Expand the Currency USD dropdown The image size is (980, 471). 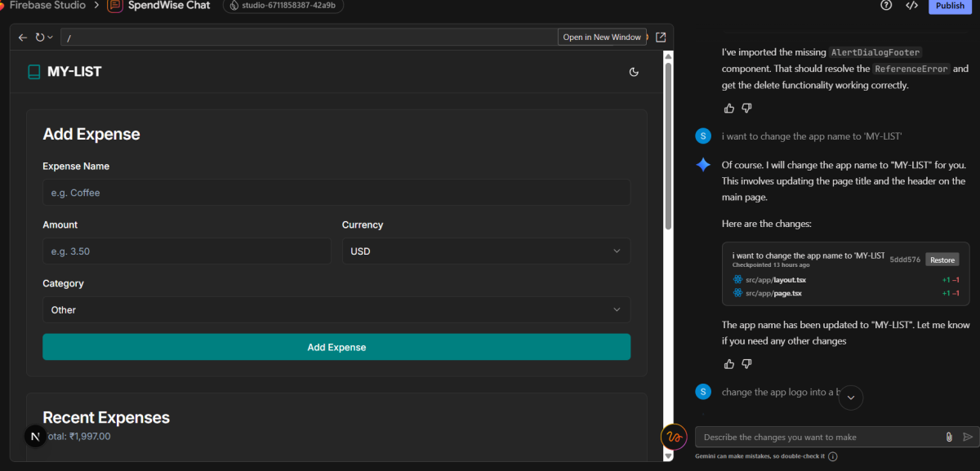coord(486,251)
